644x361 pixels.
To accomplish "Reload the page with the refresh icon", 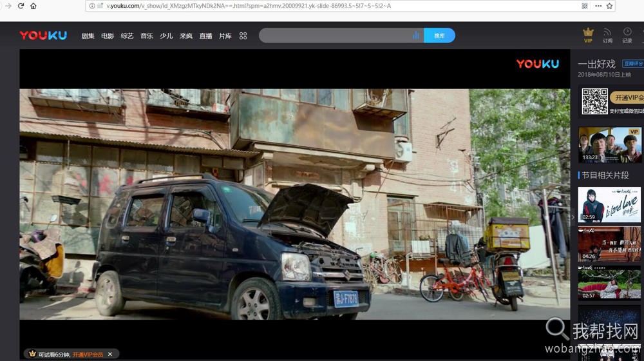I will click(x=21, y=6).
